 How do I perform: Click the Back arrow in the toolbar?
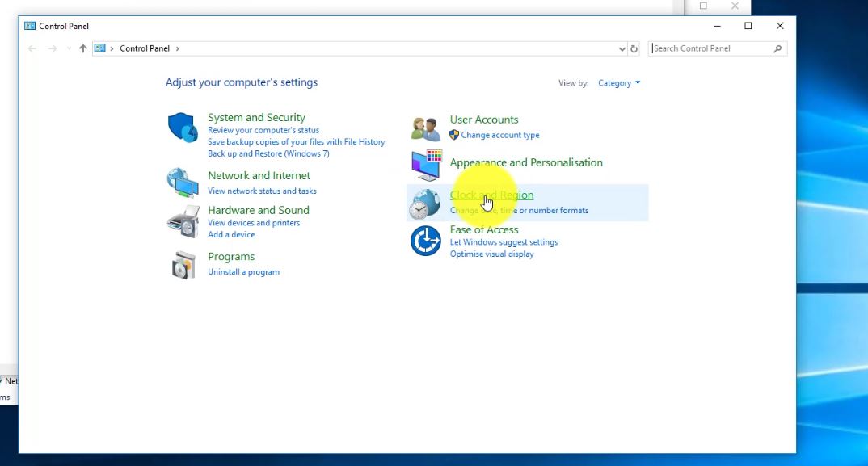point(32,48)
